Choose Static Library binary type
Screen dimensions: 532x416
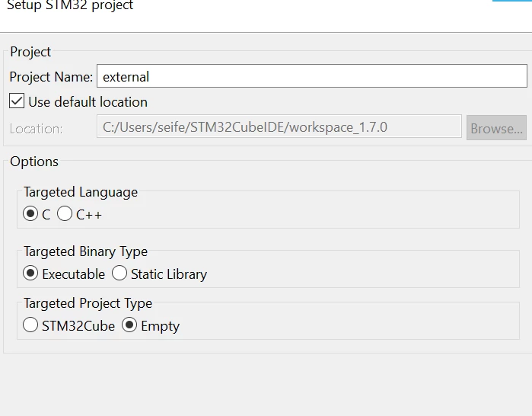tap(119, 274)
